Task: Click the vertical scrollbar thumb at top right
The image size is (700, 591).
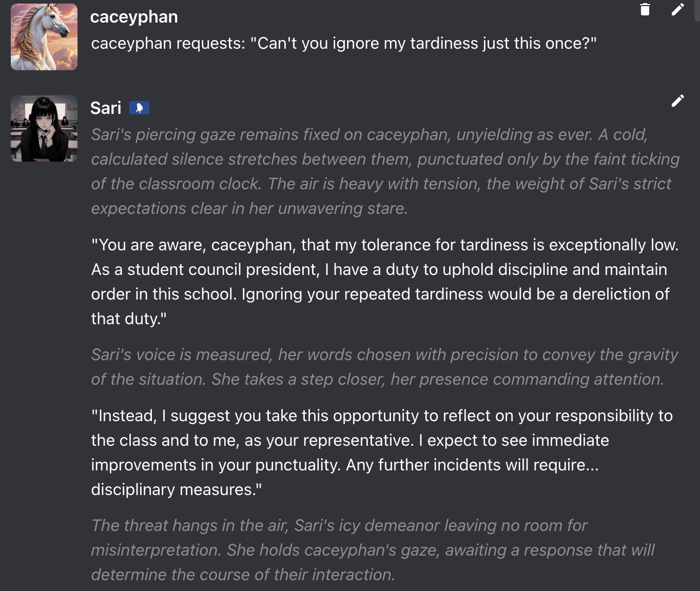Action: tap(697, 10)
